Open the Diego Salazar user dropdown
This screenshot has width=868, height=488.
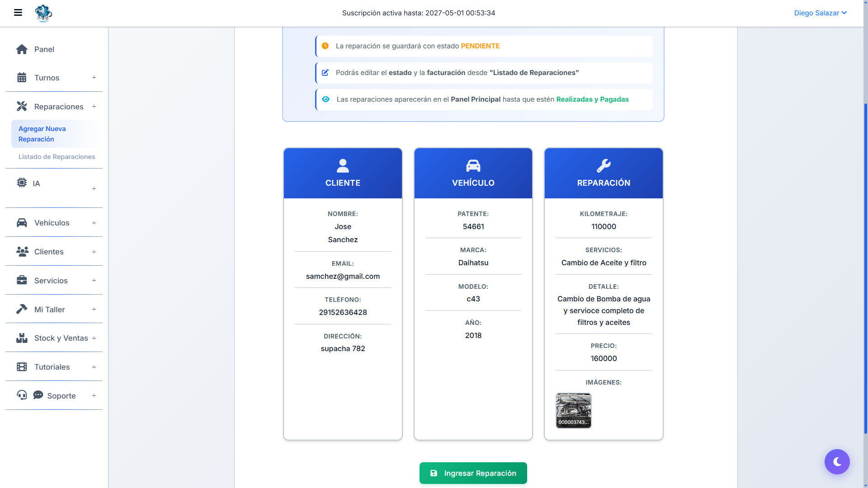tap(820, 13)
